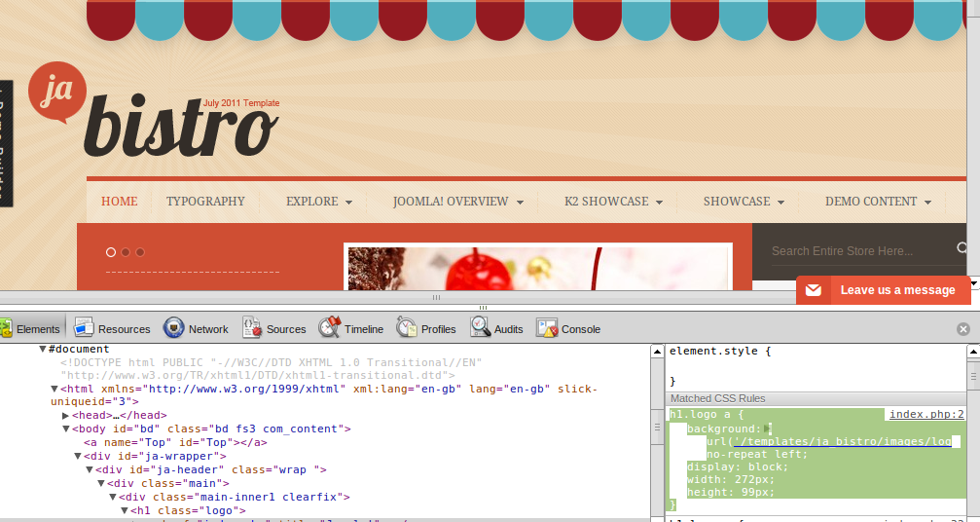Collapse the body id="bd" tree node
Screen dimensions: 980x522
coord(65,429)
